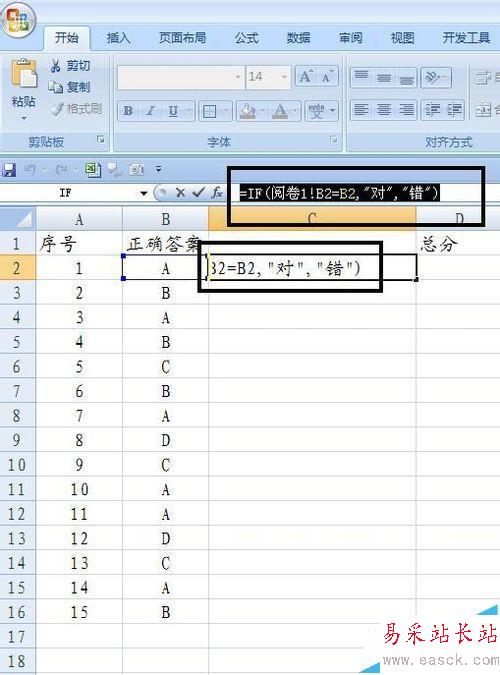Click the Copy button
The width and height of the screenshot is (500, 675).
click(69, 87)
